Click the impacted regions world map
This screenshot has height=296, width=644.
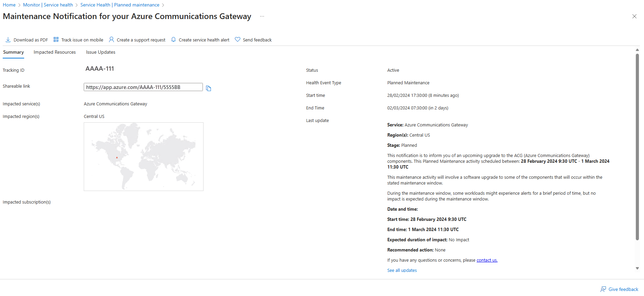coord(144,157)
